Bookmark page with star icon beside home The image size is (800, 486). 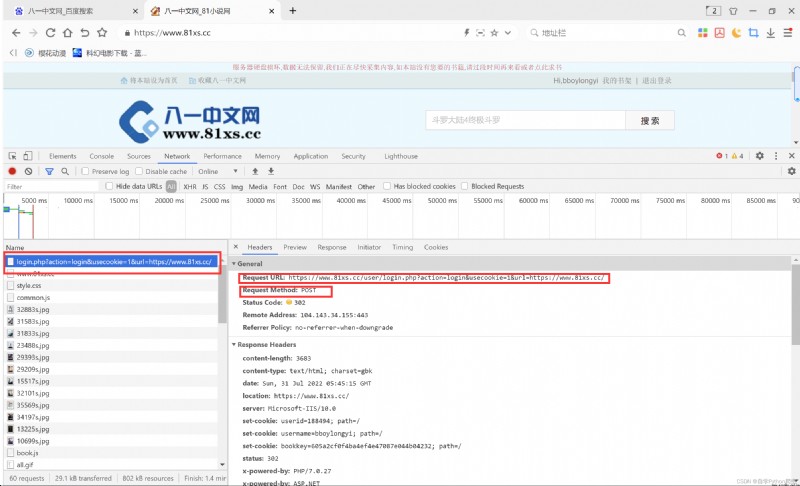pos(102,33)
